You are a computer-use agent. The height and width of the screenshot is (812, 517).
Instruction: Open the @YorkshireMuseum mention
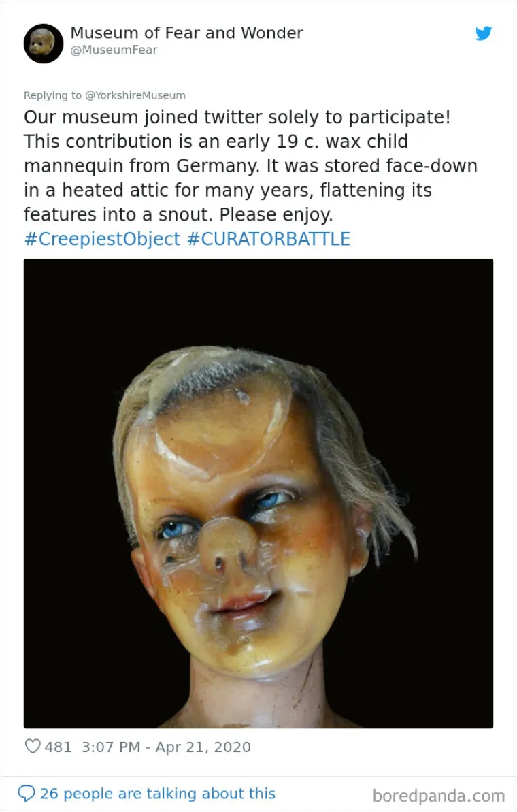pyautogui.click(x=135, y=95)
